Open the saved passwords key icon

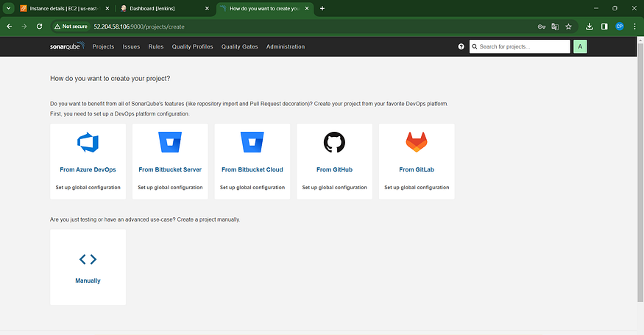(541, 27)
